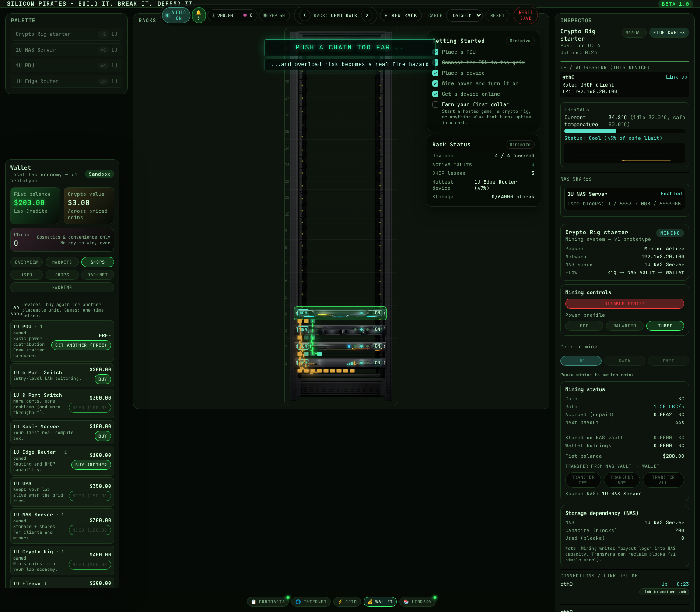Click the + NEW RACK button
Screen dimensions: 700x612
coord(401,15)
